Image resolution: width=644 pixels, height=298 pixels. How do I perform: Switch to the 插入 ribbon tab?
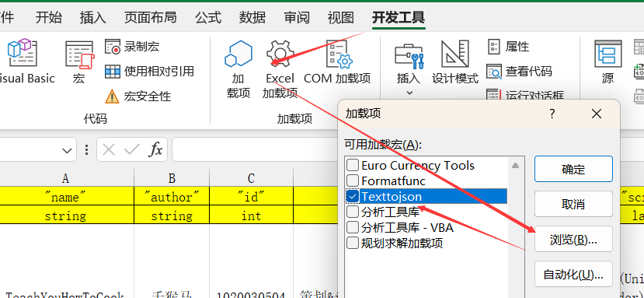(92, 17)
